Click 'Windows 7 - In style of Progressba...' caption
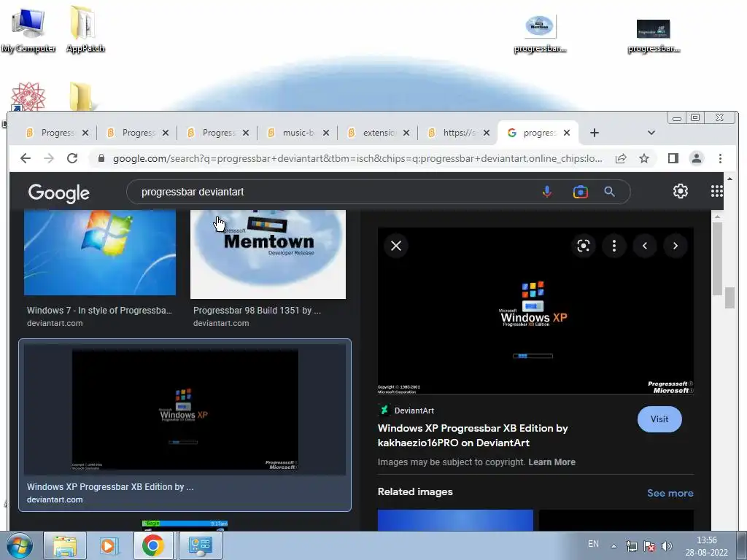747x560 pixels. tap(99, 311)
